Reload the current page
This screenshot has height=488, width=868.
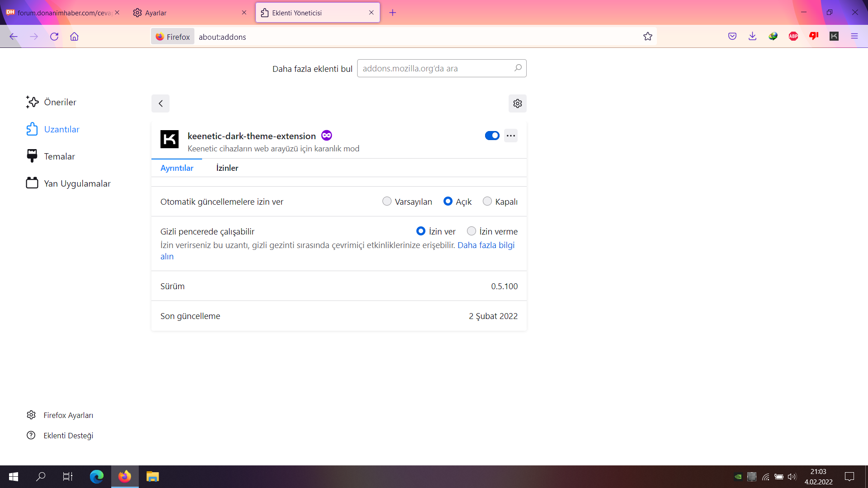click(x=54, y=37)
